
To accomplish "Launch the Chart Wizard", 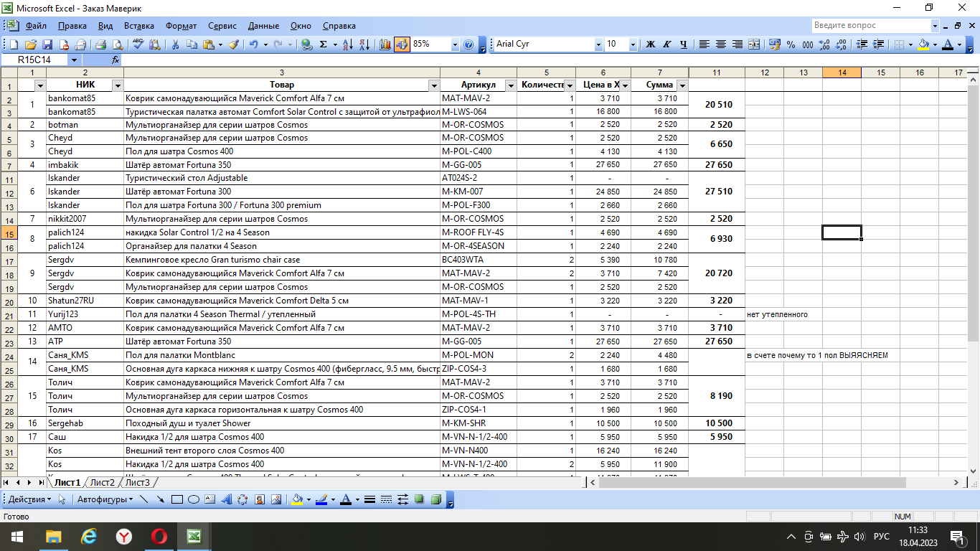I will [385, 44].
